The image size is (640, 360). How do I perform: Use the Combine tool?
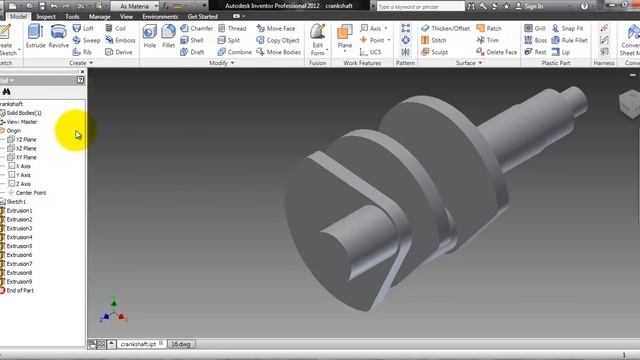click(x=235, y=52)
